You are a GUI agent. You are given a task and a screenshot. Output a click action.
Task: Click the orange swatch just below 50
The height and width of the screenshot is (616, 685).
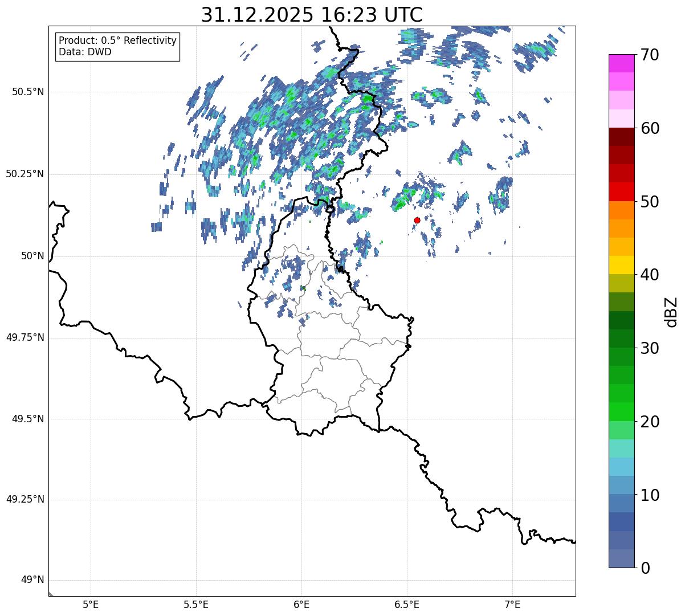[x=621, y=210]
